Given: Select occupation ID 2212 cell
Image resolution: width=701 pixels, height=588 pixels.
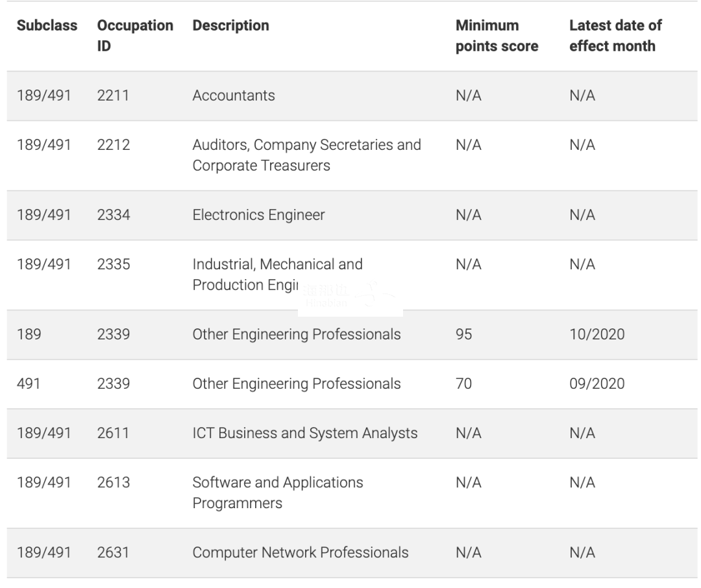Looking at the screenshot, I should [x=114, y=145].
